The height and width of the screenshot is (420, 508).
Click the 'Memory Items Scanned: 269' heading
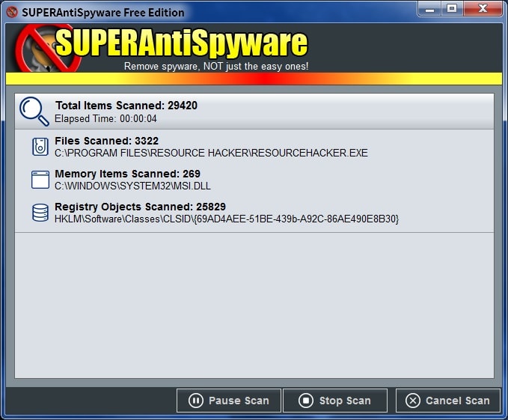point(127,174)
